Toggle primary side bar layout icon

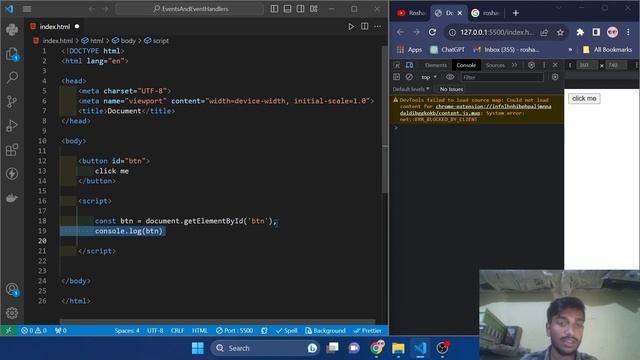(274, 9)
